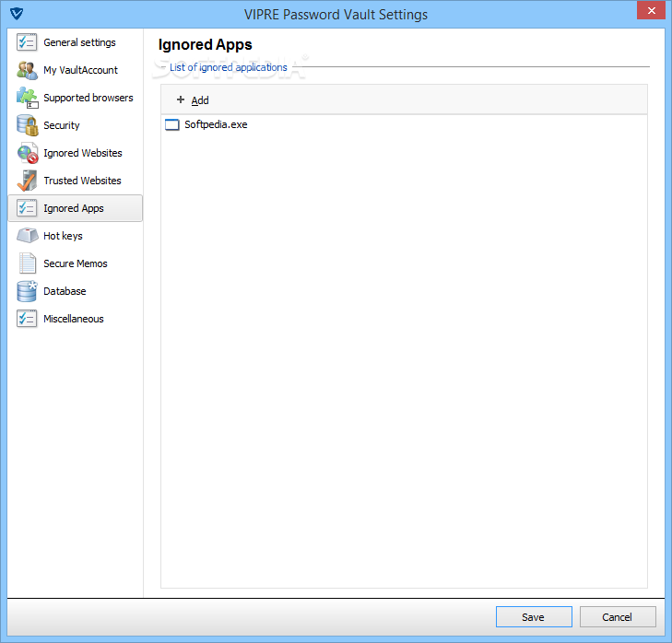Viewport: 672px width, 643px height.
Task: Open Ignored Websites list
Action: click(x=75, y=153)
